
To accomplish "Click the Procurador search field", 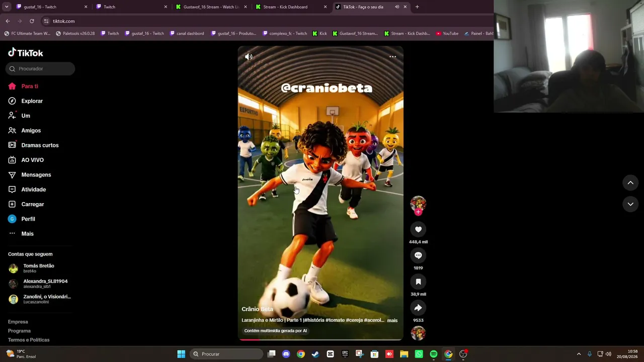I will click(40, 69).
